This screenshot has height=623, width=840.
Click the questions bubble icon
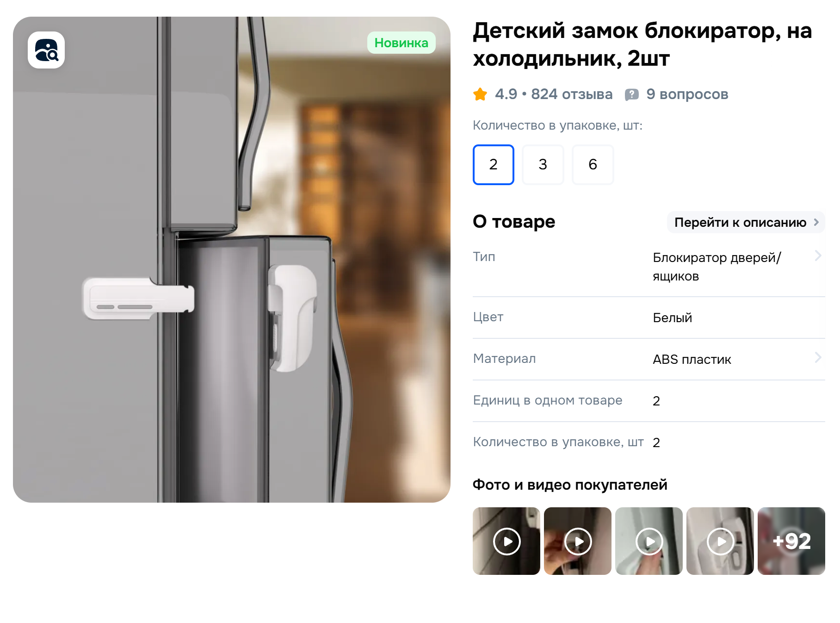[631, 95]
